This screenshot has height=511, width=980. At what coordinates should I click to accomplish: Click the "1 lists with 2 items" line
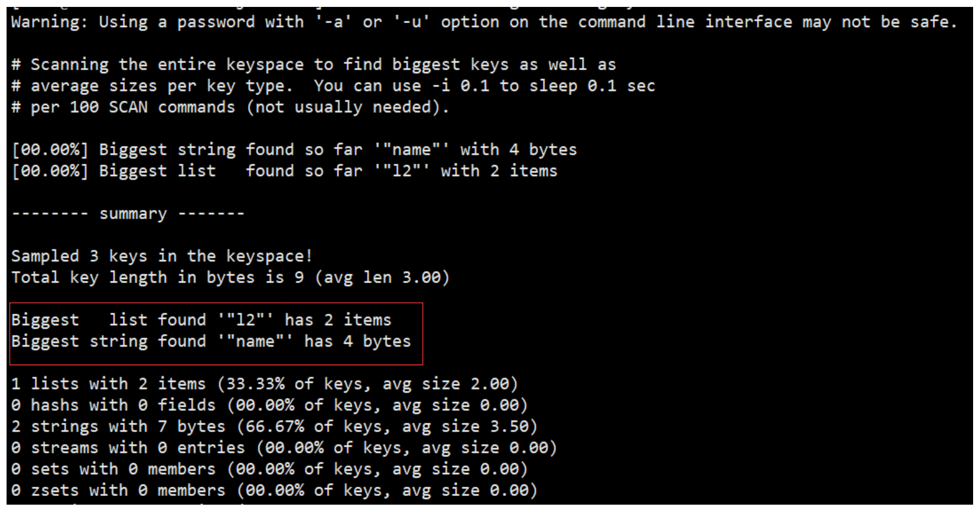(264, 384)
